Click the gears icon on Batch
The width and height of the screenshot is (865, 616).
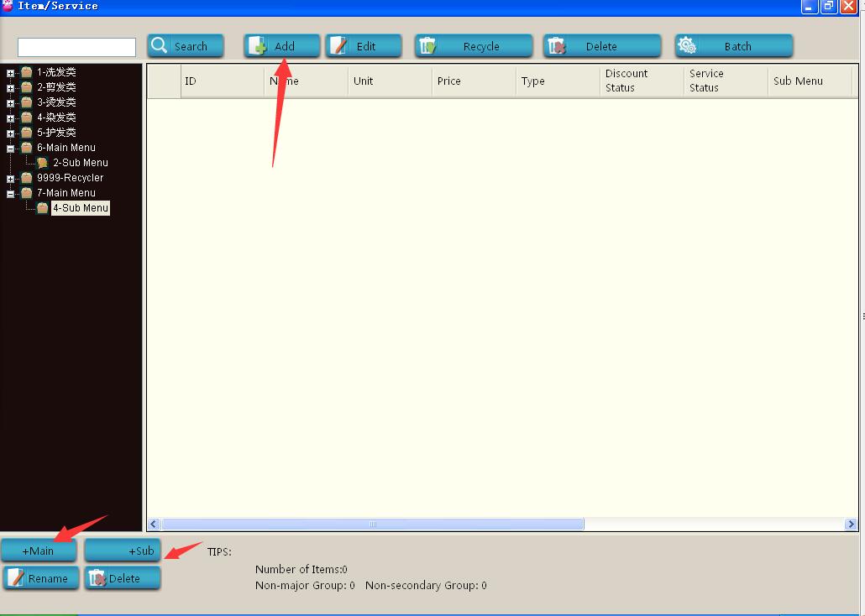(687, 45)
